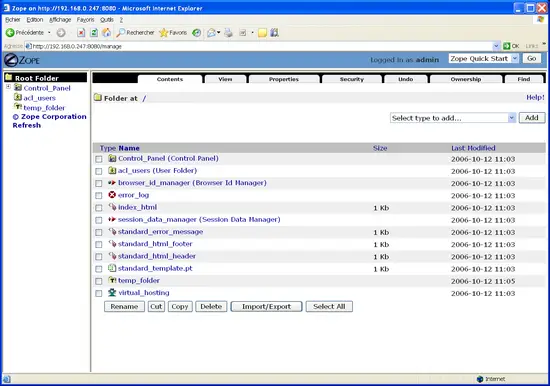Viewport: 550px width, 386px height.
Task: Click the Mail envelope toolbar icon
Action: 211,33
